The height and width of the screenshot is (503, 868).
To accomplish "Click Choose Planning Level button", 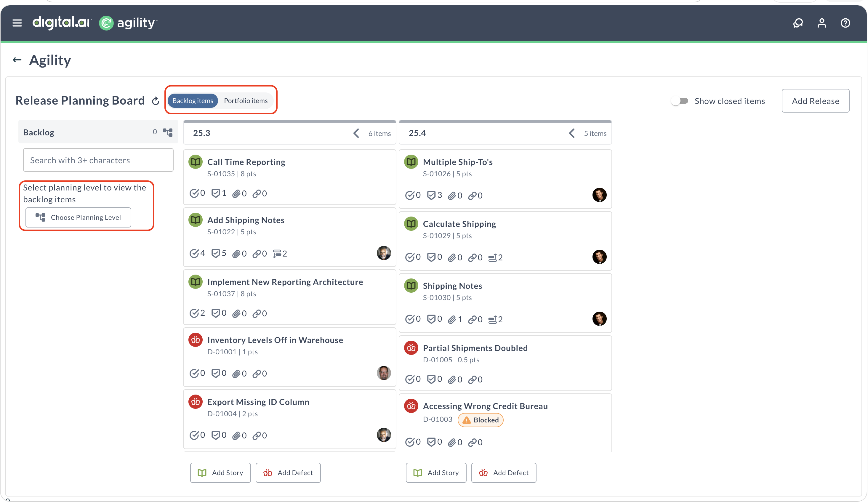I will tap(78, 217).
